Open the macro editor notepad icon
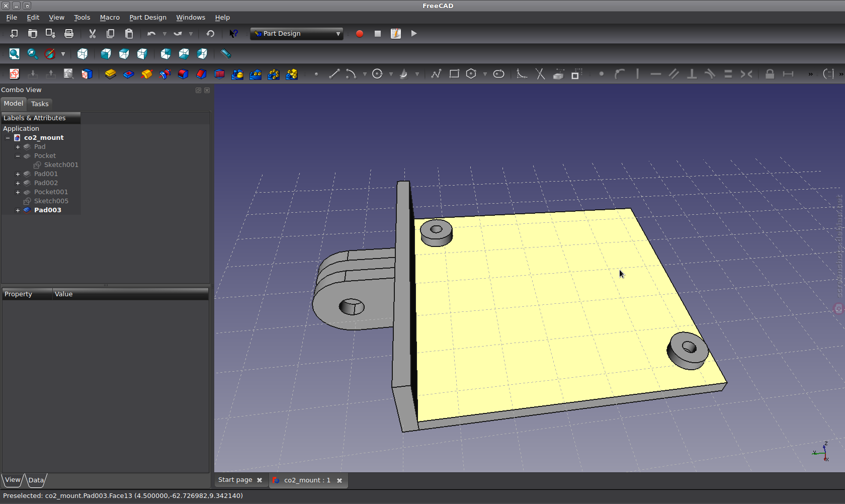 pyautogui.click(x=396, y=34)
